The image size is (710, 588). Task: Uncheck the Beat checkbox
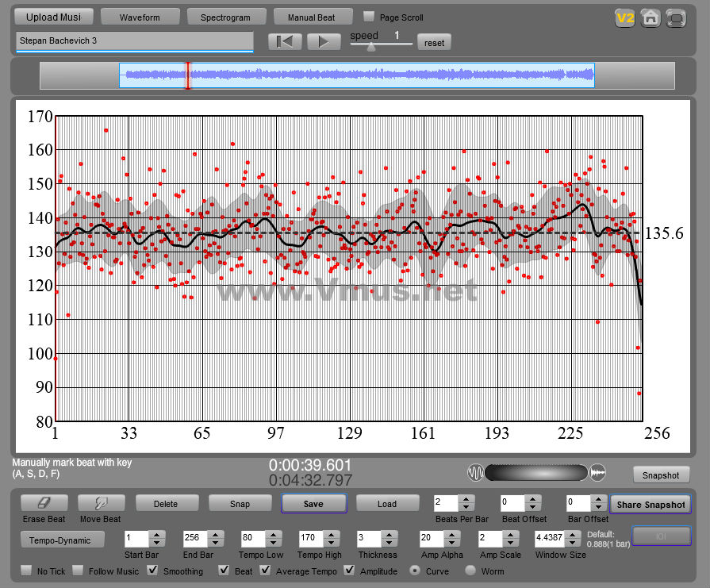224,570
